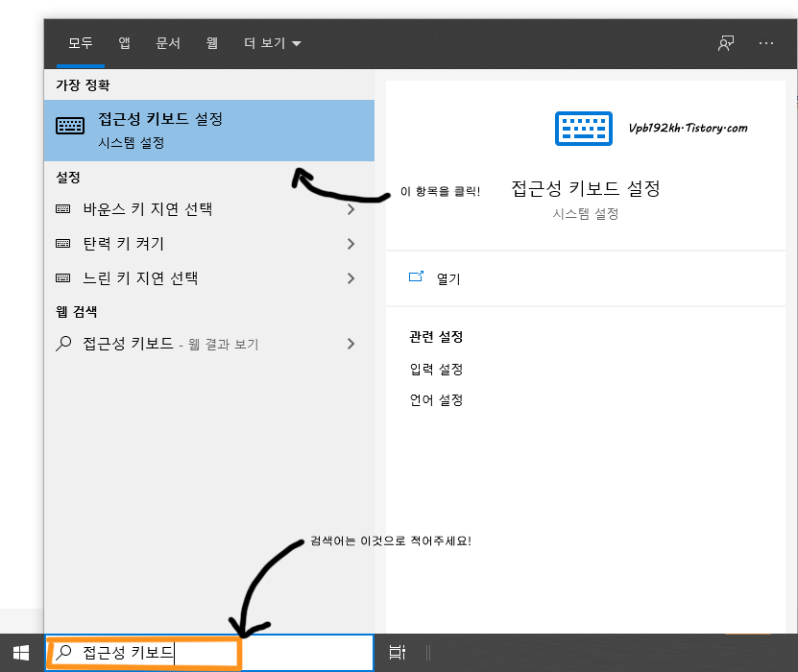Screen dimensions: 798x672
Task: Select the 모두 tab
Action: point(81,43)
